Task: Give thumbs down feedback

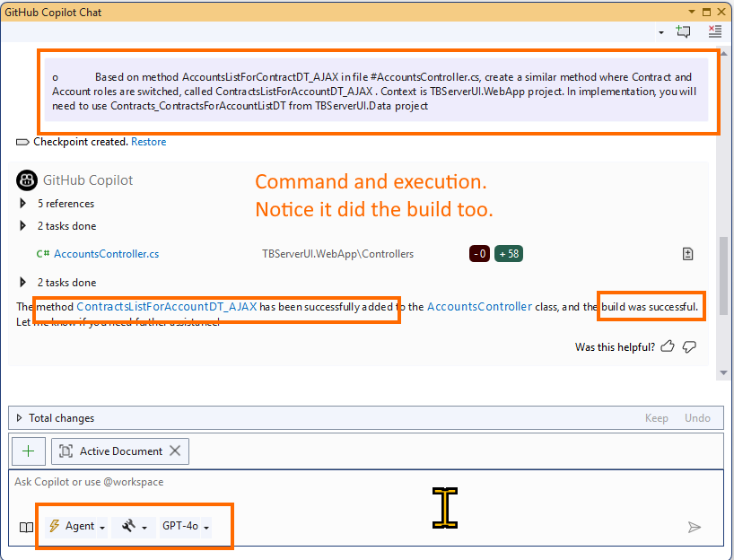Action: coord(689,347)
